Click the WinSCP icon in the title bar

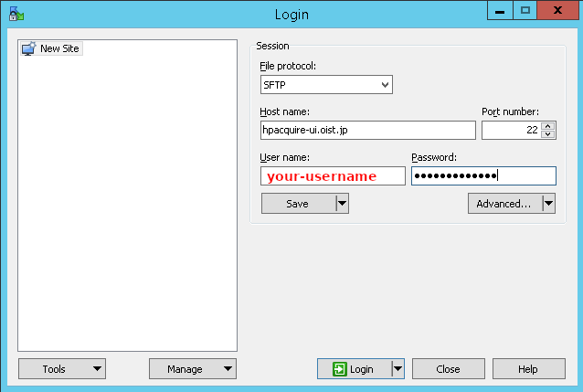15,14
